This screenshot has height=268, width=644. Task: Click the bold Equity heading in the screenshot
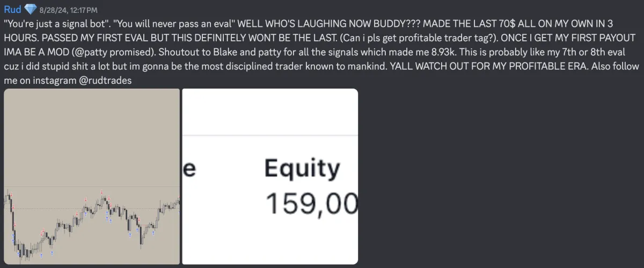302,169
